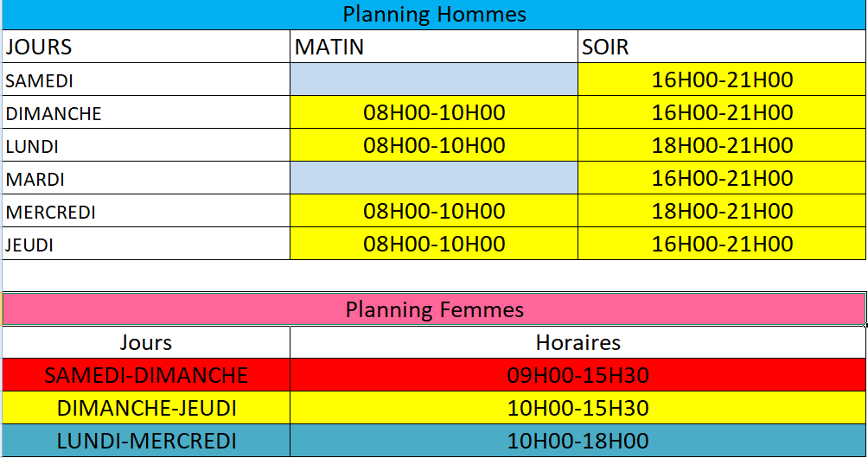868x458 pixels.
Task: Select the MERCREDI day cell
Action: pyautogui.click(x=145, y=212)
